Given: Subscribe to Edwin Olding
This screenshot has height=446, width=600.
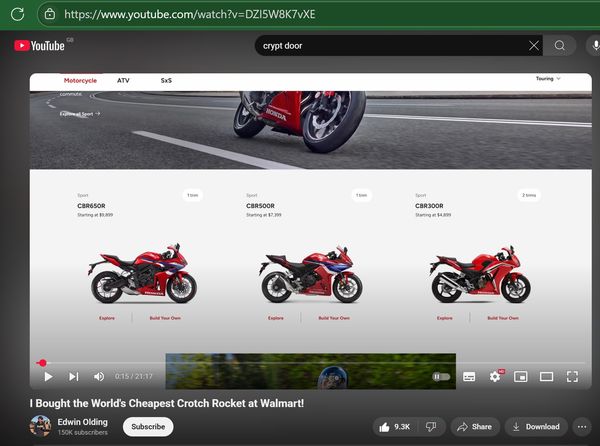Looking at the screenshot, I should coord(148,426).
